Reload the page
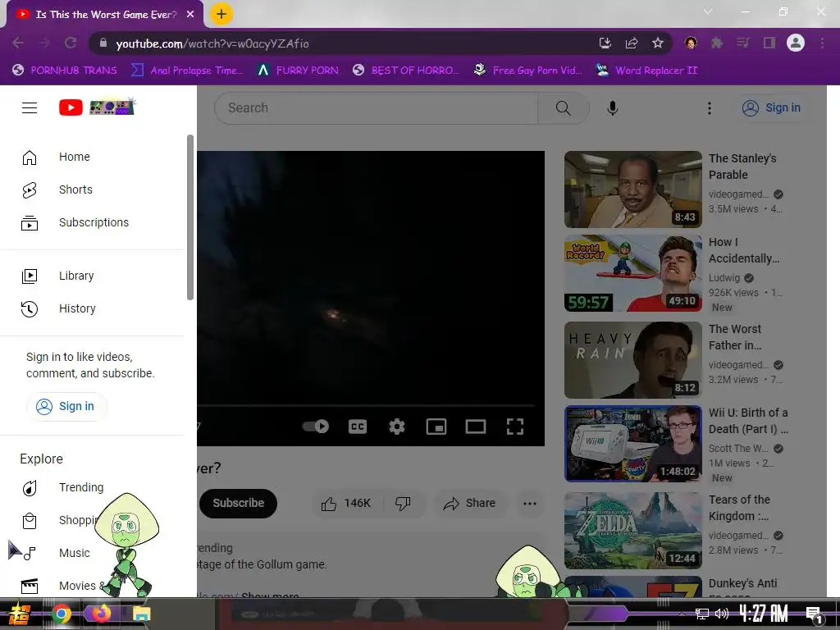The image size is (840, 630). tap(71, 43)
